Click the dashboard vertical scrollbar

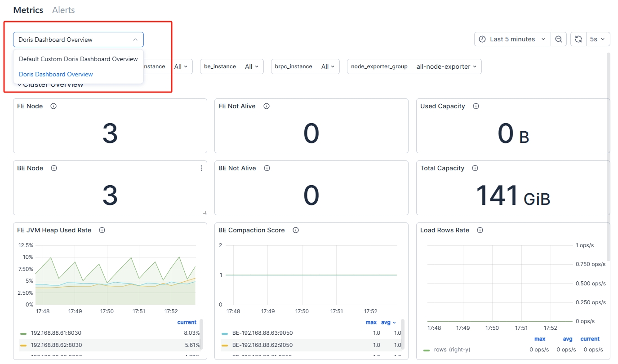tap(609, 157)
